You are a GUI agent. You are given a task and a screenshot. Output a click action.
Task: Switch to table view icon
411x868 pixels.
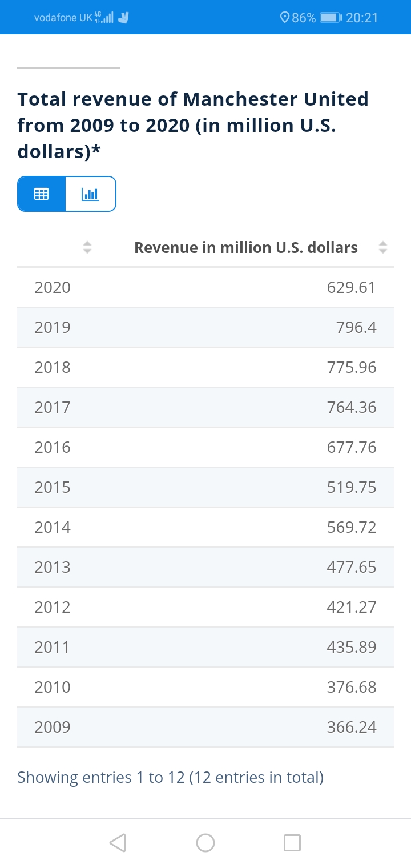tap(42, 194)
